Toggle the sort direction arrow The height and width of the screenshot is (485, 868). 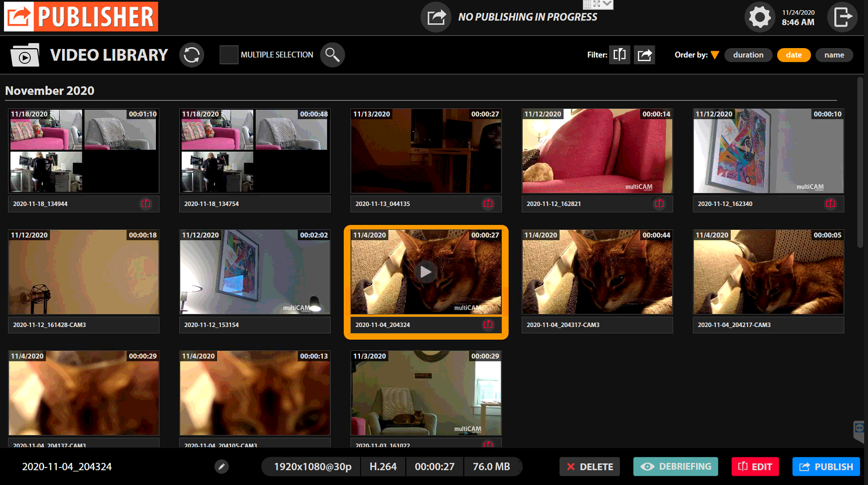pos(715,55)
